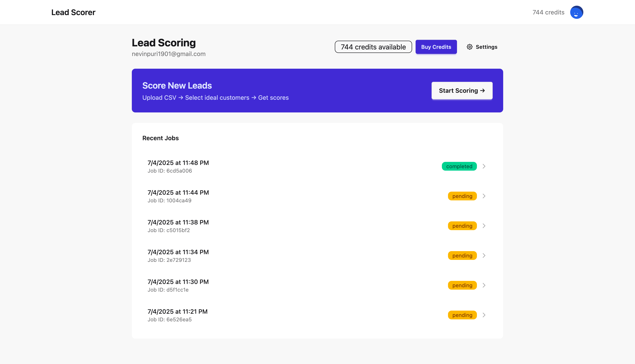Open chevron for job 6e526ea5
This screenshot has height=364, width=635.
tap(484, 315)
